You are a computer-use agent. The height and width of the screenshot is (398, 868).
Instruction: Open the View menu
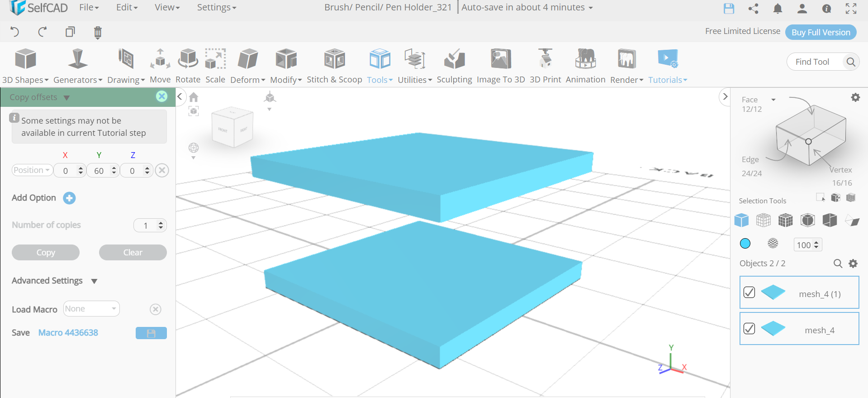(x=167, y=7)
